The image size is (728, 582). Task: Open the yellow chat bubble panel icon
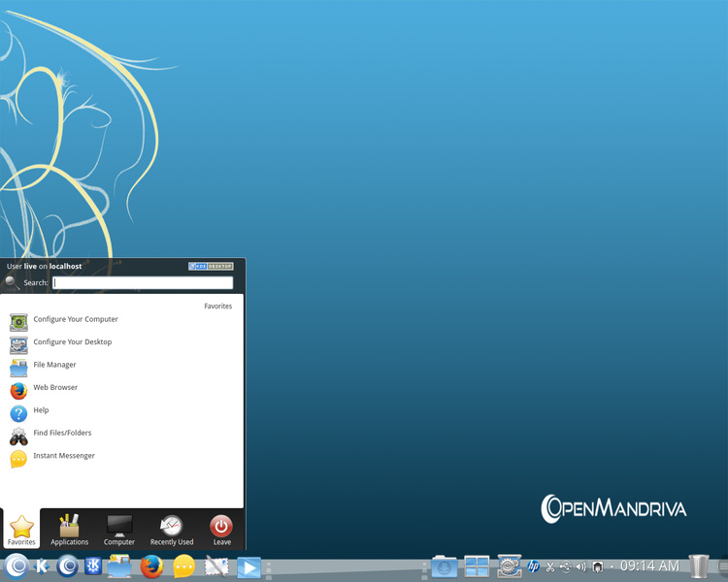click(x=183, y=566)
